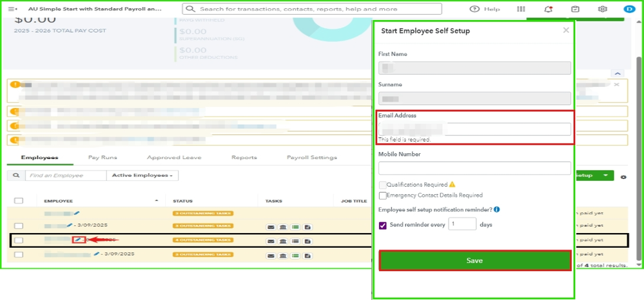Click the Find an Employee field
The width and height of the screenshot is (644, 300).
point(66,175)
